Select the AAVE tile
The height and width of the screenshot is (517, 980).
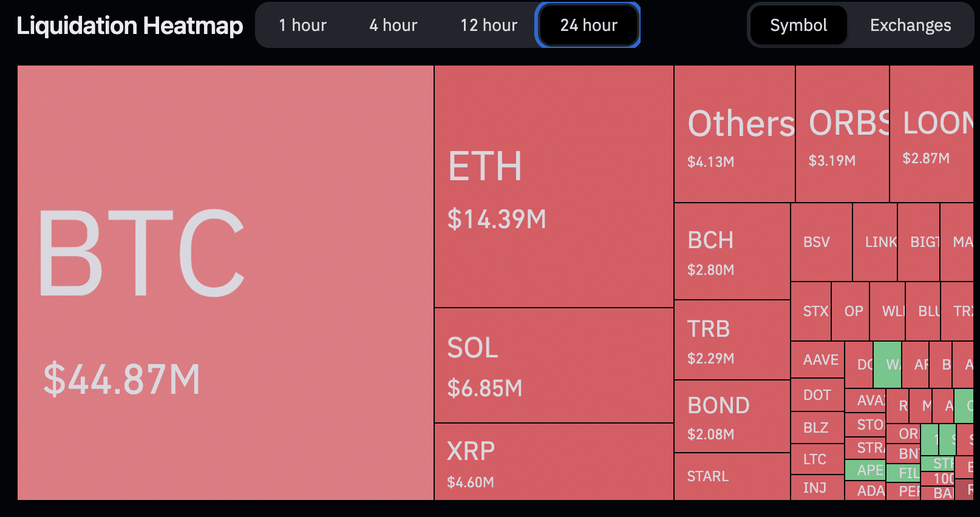click(817, 360)
